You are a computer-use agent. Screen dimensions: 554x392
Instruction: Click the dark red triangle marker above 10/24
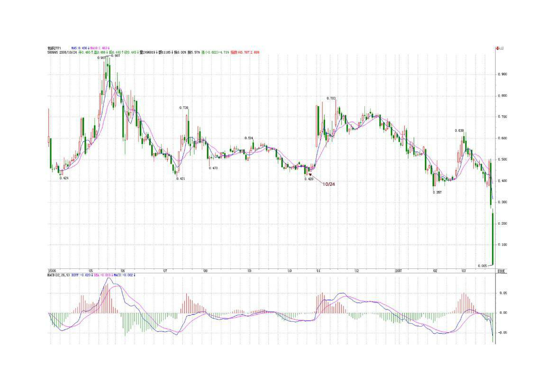pyautogui.click(x=310, y=174)
